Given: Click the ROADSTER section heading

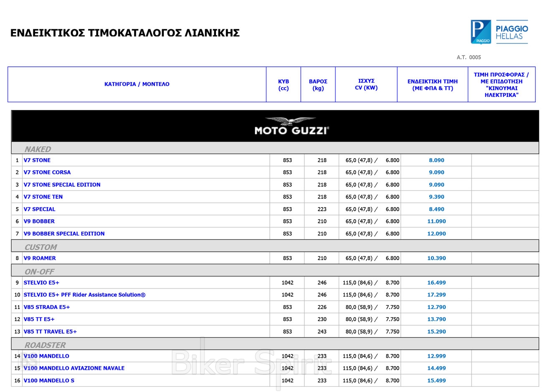Looking at the screenshot, I should click(x=45, y=345).
